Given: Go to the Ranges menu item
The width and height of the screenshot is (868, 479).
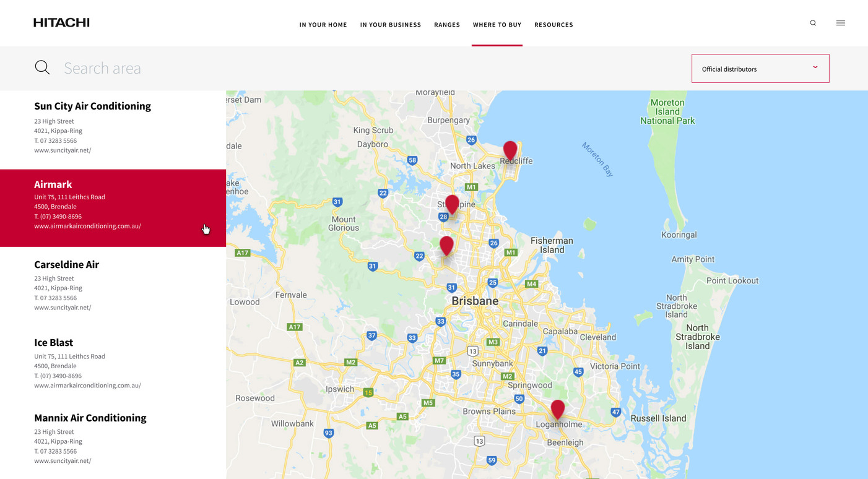Looking at the screenshot, I should click(x=446, y=25).
